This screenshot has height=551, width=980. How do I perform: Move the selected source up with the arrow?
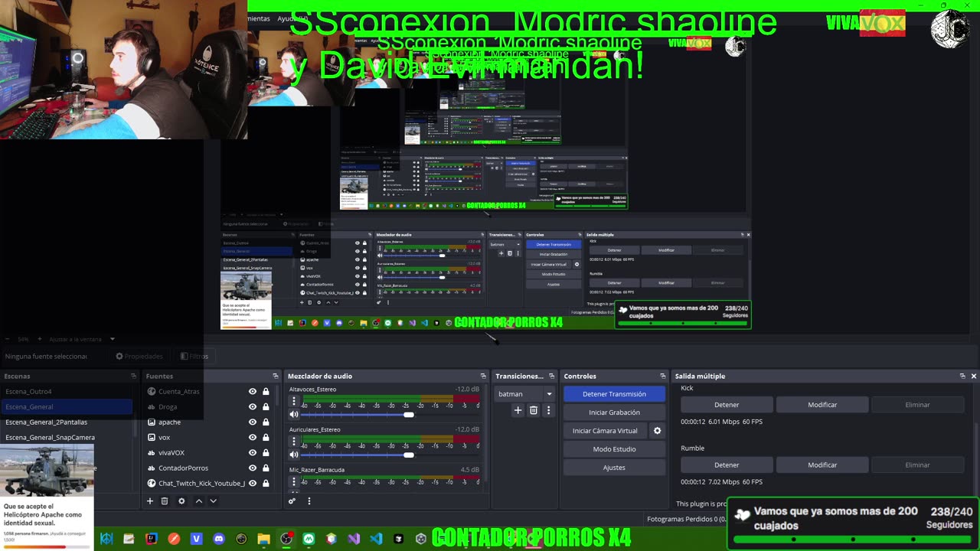[x=199, y=501]
